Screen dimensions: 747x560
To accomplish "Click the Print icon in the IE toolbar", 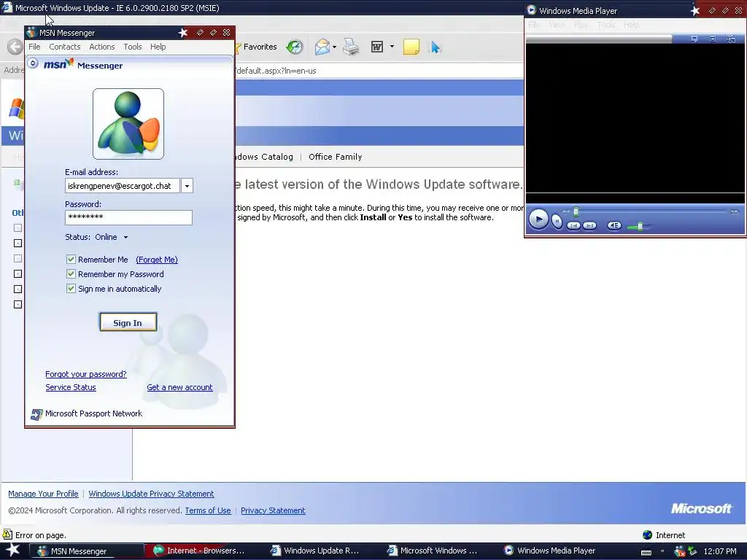I will coord(351,47).
